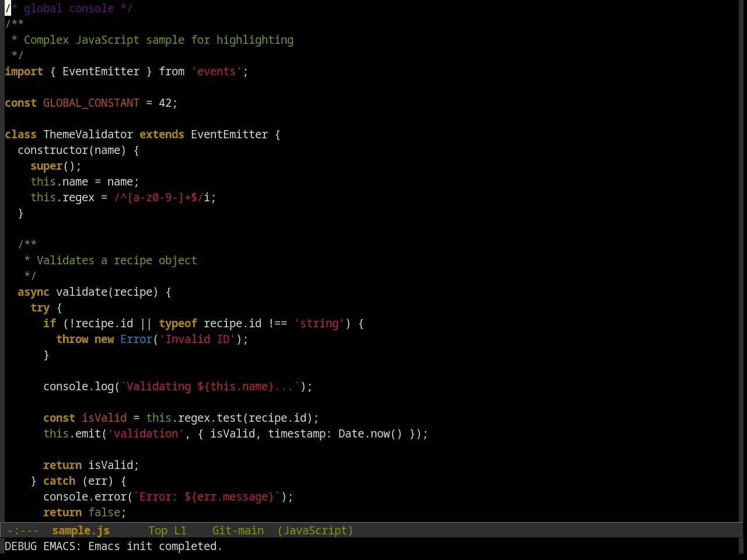Click the 'import' keyword
This screenshot has height=560, width=747.
pos(24,71)
